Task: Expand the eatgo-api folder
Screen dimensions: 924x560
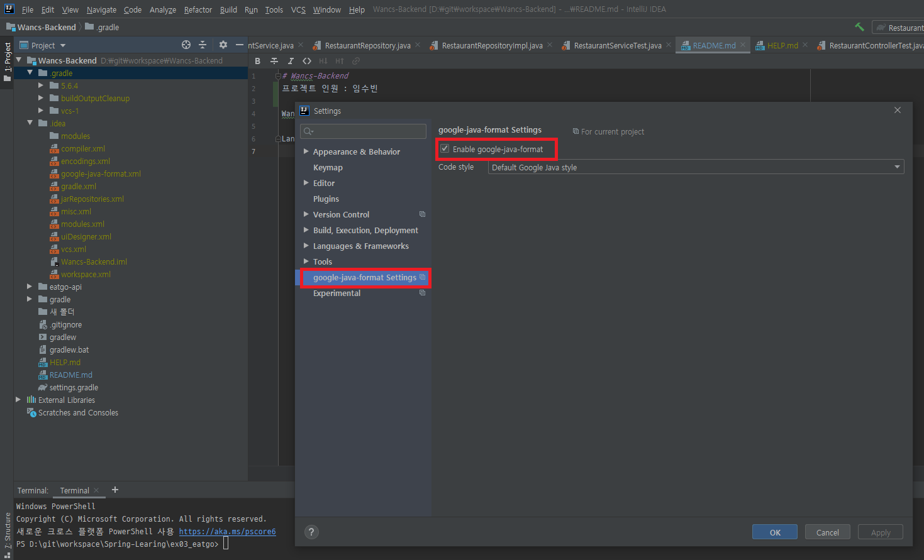Action: coord(30,287)
